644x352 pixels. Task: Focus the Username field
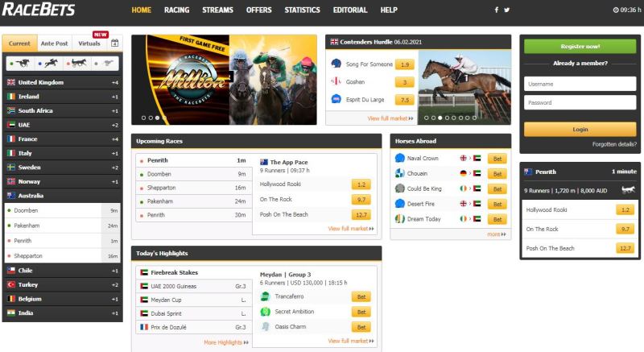pyautogui.click(x=580, y=84)
